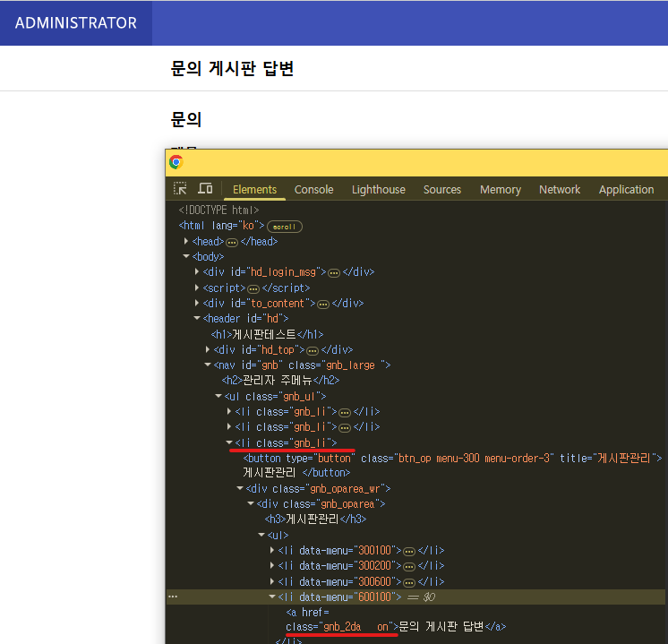Switch to the Console tab
This screenshot has width=668, height=644.
[x=314, y=190]
